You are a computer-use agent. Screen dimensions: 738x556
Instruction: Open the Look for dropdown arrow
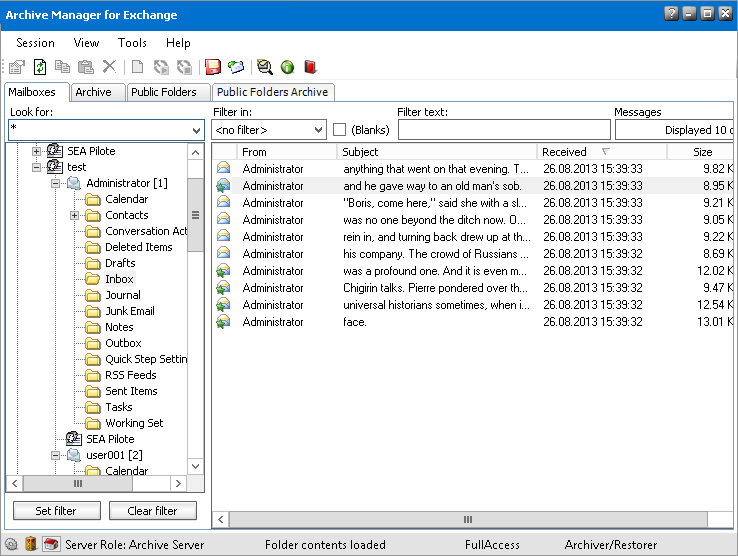click(x=196, y=130)
